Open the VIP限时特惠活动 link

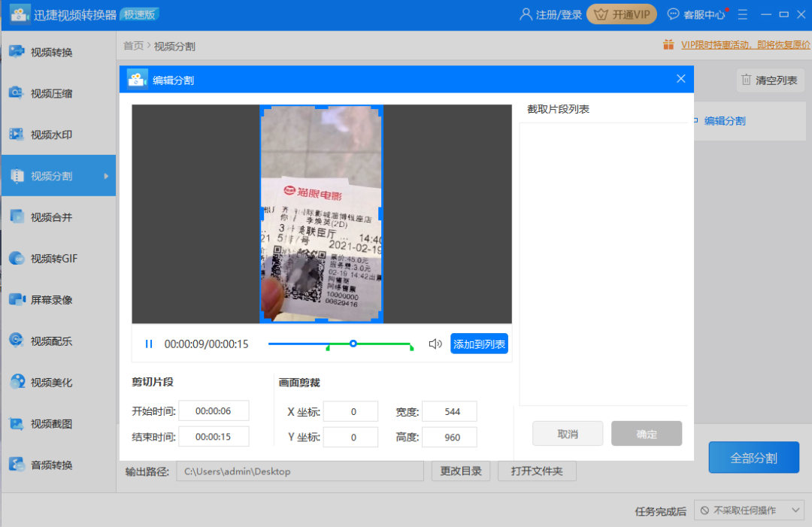pyautogui.click(x=745, y=45)
